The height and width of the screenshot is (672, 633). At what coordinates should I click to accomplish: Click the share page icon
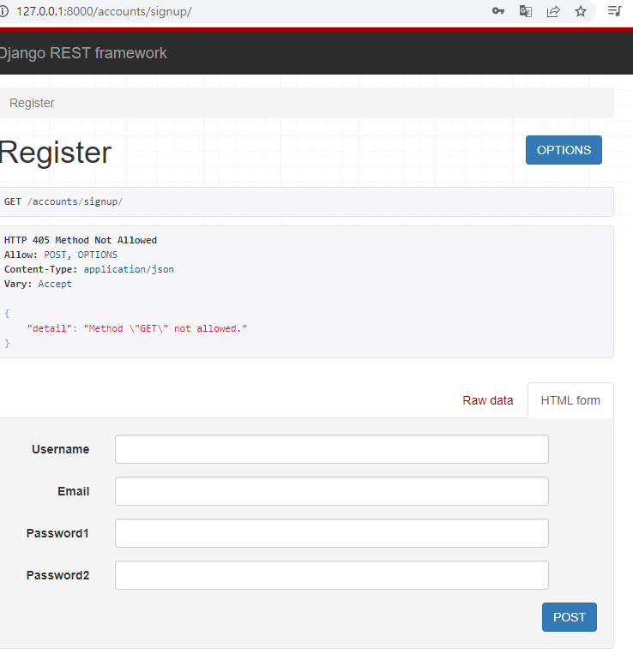553,11
